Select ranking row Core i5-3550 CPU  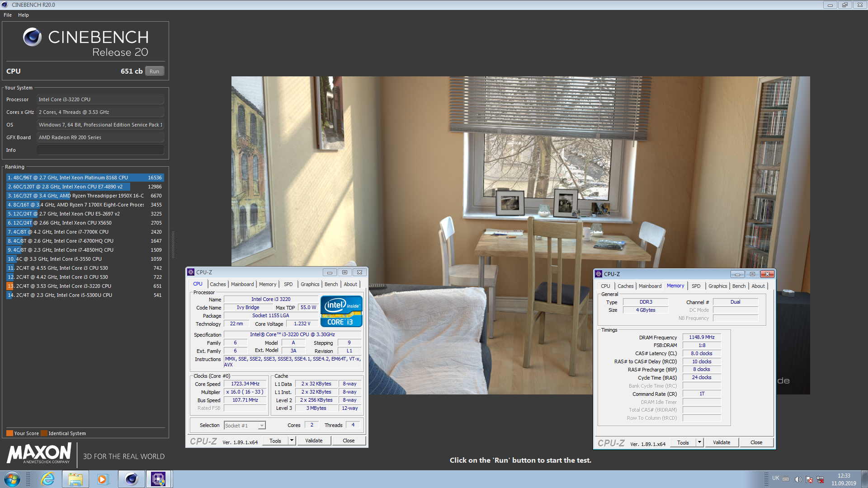[85, 259]
